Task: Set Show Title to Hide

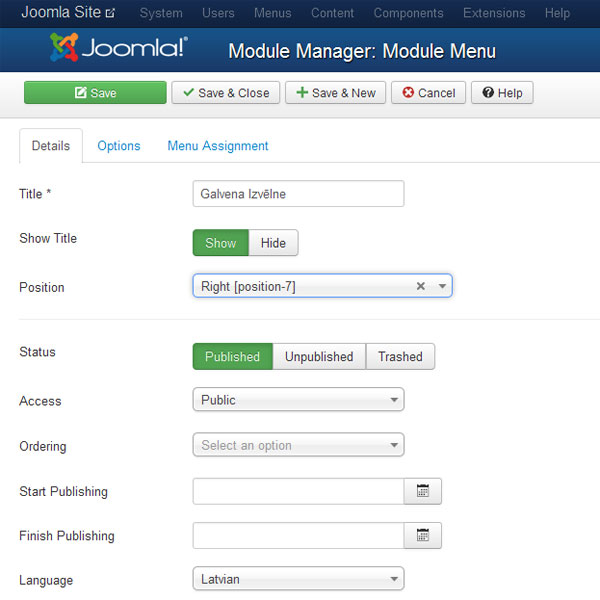Action: [273, 243]
